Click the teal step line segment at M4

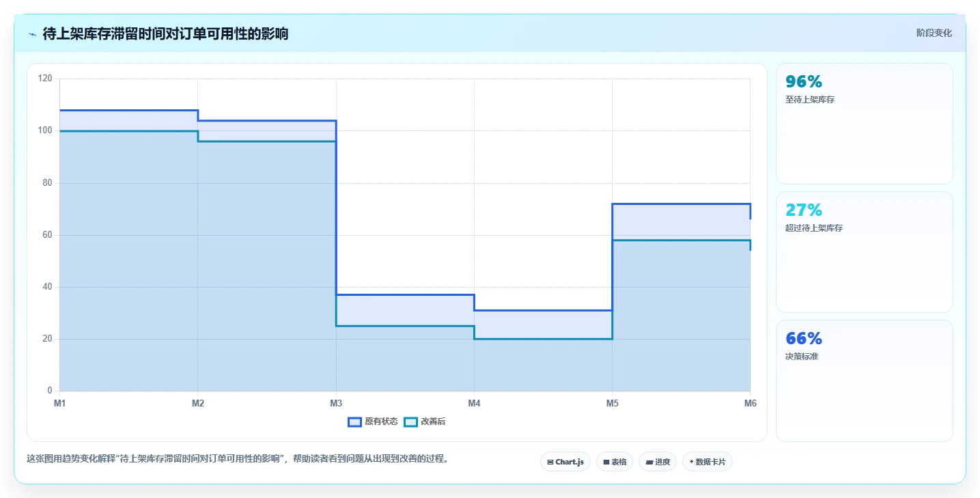coord(543,339)
